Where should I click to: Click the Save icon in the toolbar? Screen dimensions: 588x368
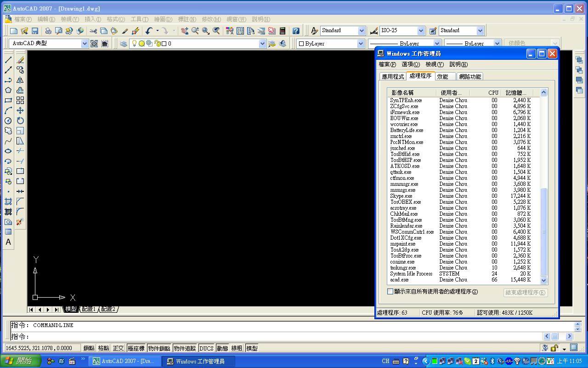coord(35,31)
